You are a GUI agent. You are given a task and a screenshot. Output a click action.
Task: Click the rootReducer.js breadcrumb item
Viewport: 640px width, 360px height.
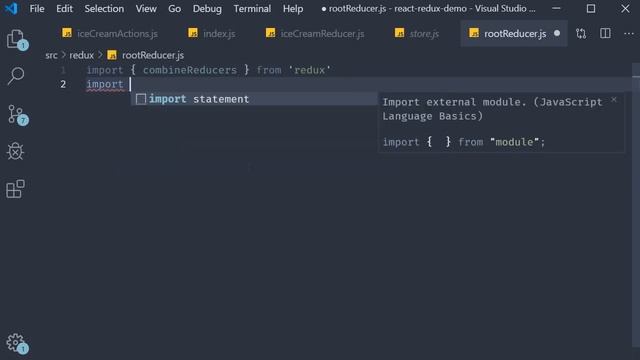153,55
